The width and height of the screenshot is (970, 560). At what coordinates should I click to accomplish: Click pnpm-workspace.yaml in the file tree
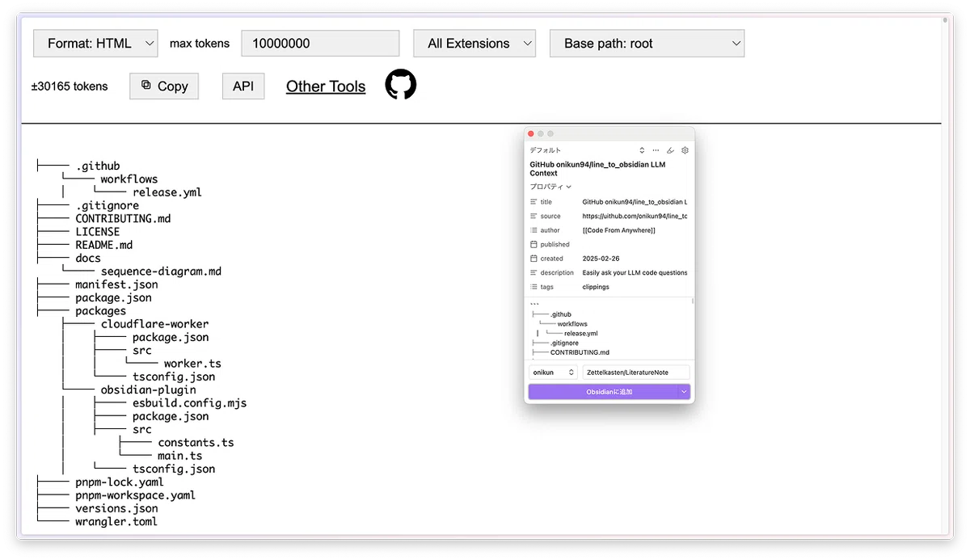click(x=135, y=495)
